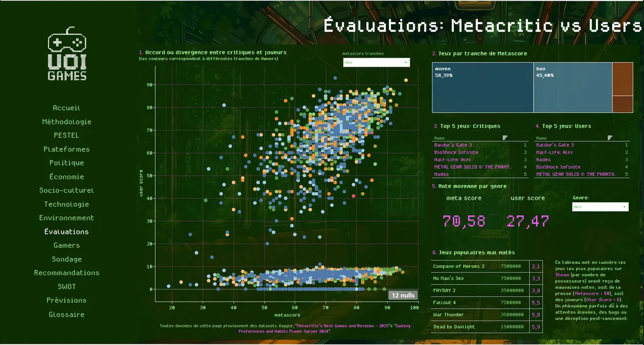The image size is (644, 345).
Task: Open the Glossaire page link
Action: 67,315
